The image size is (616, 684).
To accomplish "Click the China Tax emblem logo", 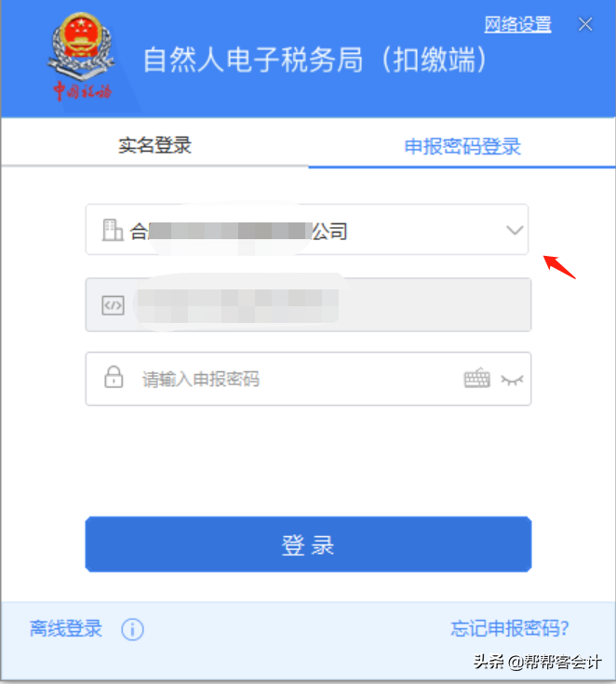I will point(81,57).
